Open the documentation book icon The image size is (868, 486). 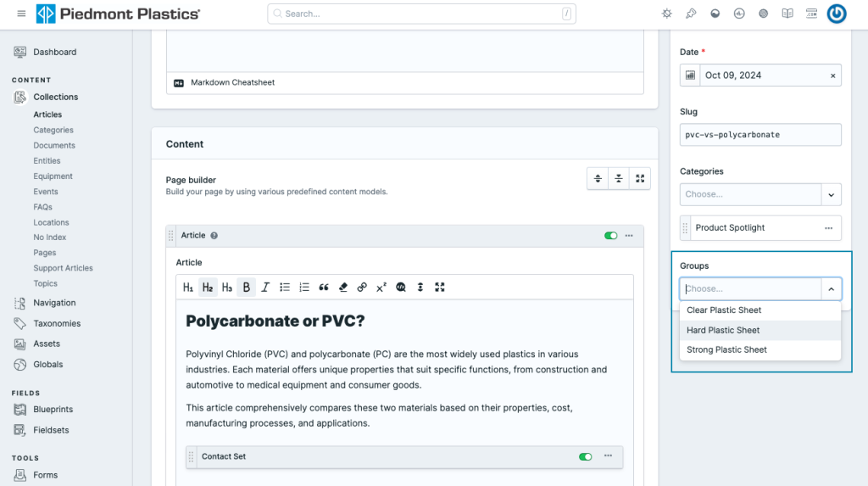click(x=787, y=14)
